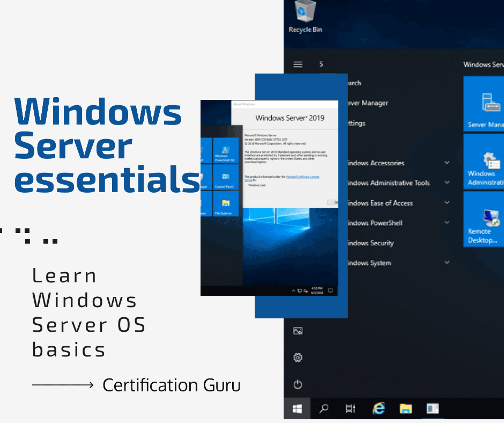Open the Recycle Bin on the desktop
The image size is (504, 423).
click(x=305, y=17)
